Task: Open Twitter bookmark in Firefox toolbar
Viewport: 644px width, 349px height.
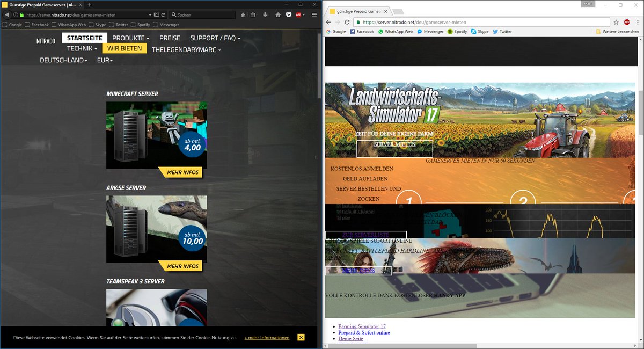Action: click(119, 25)
